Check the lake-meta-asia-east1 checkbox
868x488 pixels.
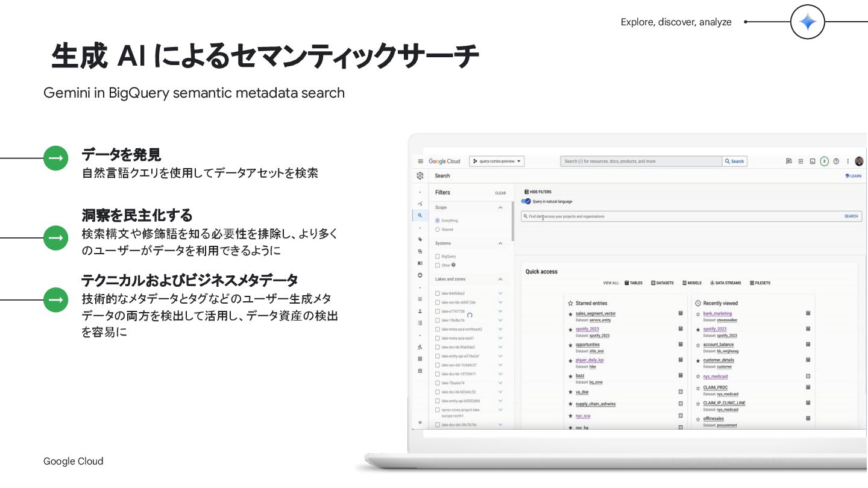pyautogui.click(x=438, y=338)
